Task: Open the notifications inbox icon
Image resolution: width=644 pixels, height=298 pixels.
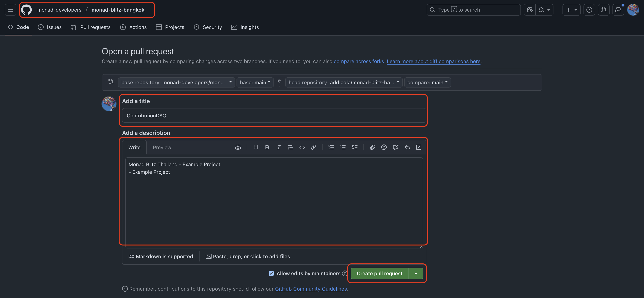Action: coord(618,10)
